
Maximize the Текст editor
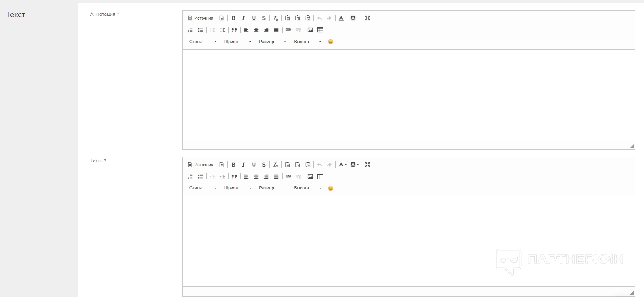click(367, 165)
